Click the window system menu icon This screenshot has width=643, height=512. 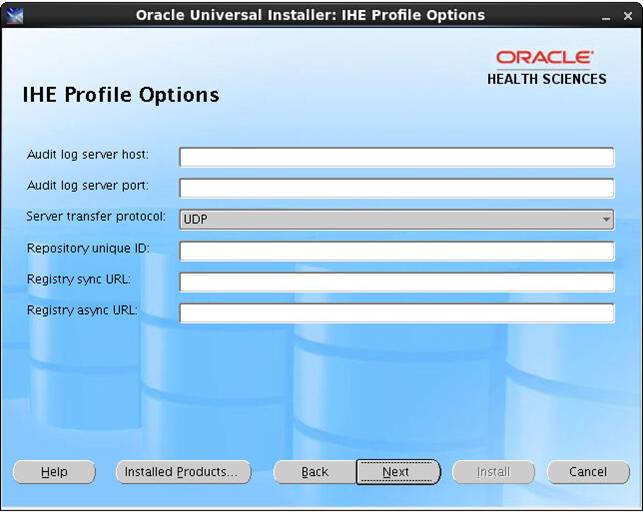(15, 16)
